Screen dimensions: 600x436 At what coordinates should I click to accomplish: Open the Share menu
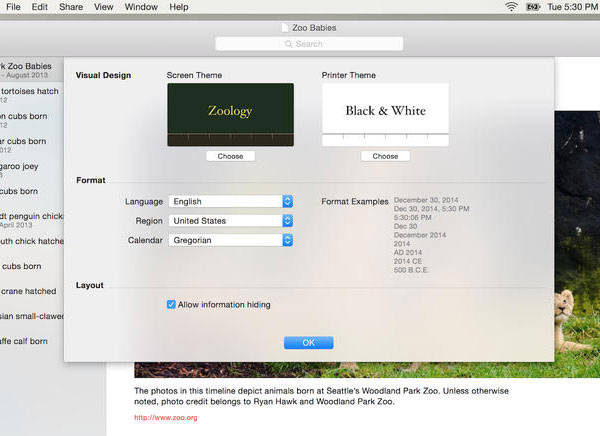coord(71,7)
